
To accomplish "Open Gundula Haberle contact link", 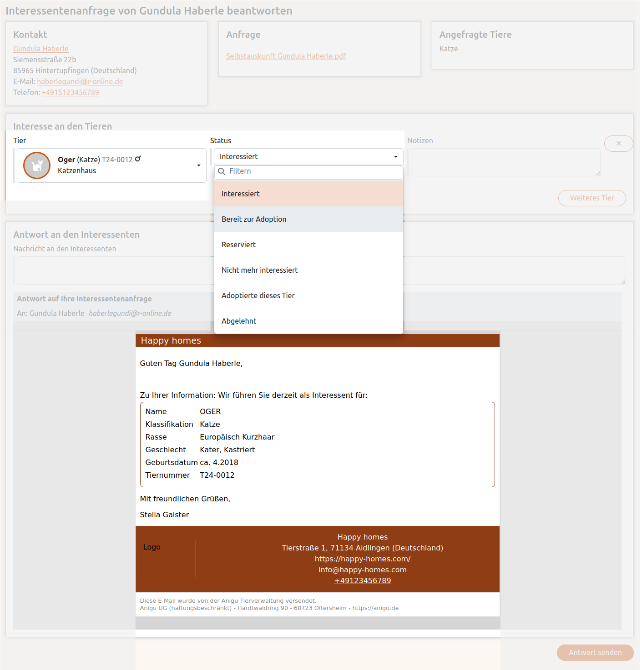I will 41,48.
